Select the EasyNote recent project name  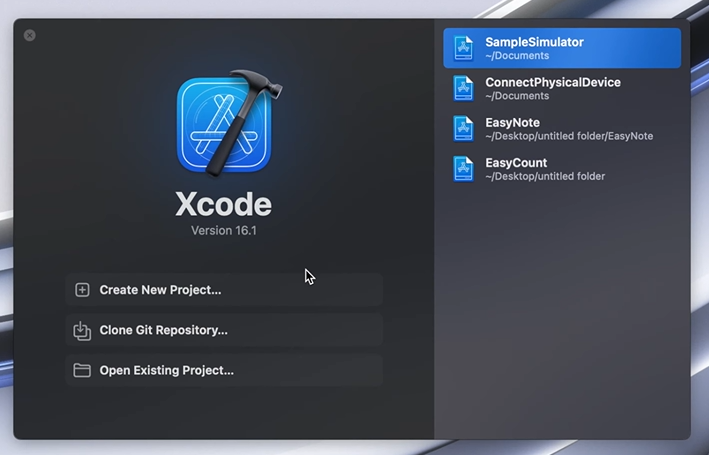point(512,123)
